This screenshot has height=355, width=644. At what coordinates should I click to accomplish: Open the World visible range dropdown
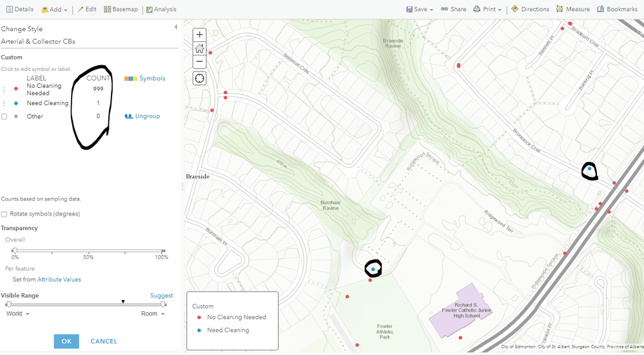[x=17, y=314]
